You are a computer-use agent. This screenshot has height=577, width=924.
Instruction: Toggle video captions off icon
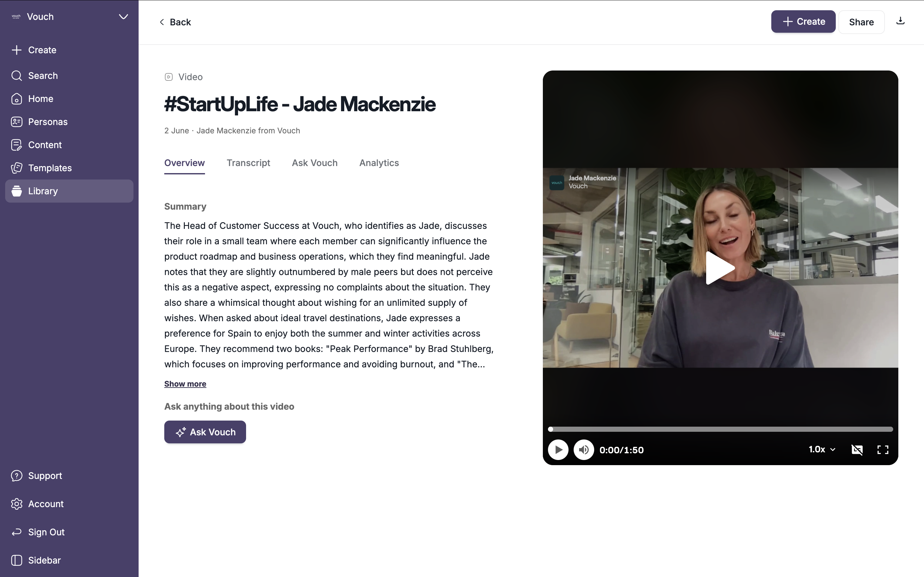click(857, 449)
